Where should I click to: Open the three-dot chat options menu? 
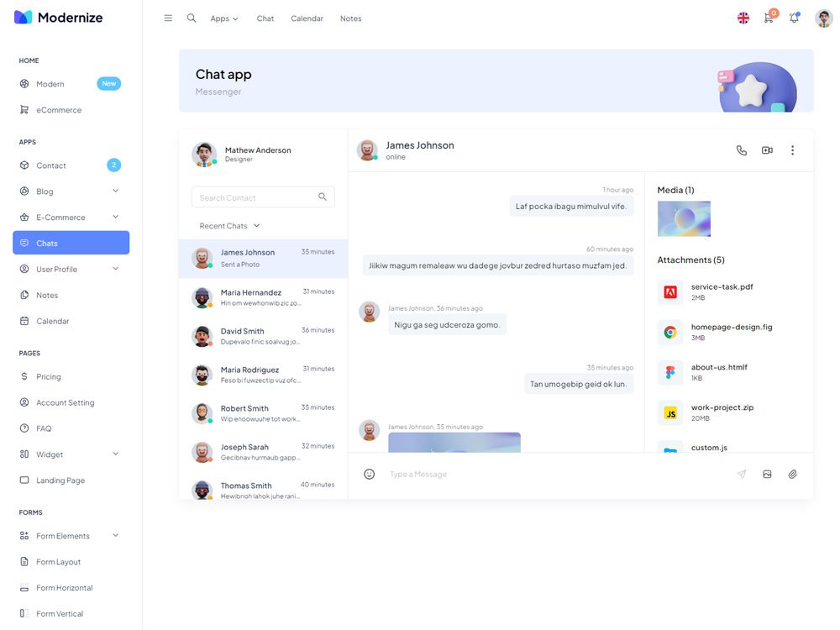click(x=792, y=150)
